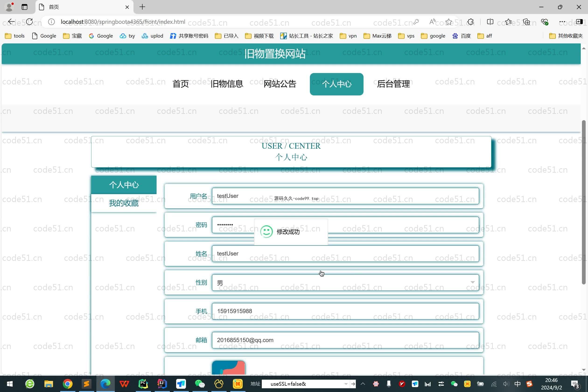Open the settings and more menu
Image resolution: width=588 pixels, height=392 pixels.
click(x=562, y=22)
